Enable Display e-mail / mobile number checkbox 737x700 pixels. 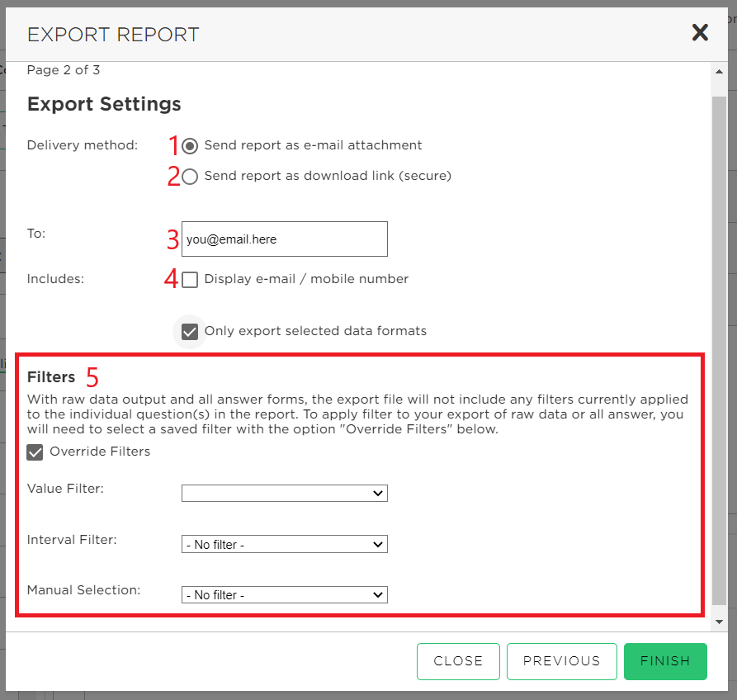(x=190, y=280)
